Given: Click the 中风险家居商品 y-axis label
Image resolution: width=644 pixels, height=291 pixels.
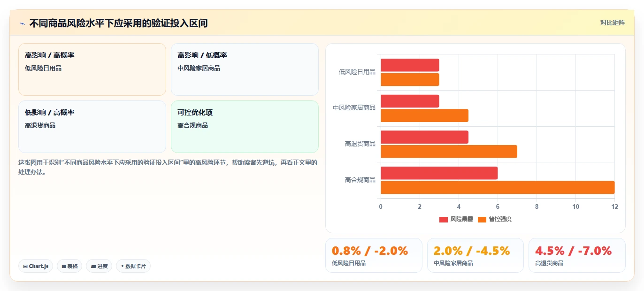Looking at the screenshot, I should tap(354, 107).
